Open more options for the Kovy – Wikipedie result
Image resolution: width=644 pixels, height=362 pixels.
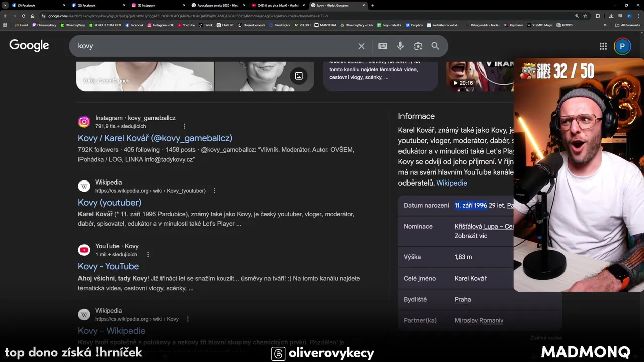(188, 319)
